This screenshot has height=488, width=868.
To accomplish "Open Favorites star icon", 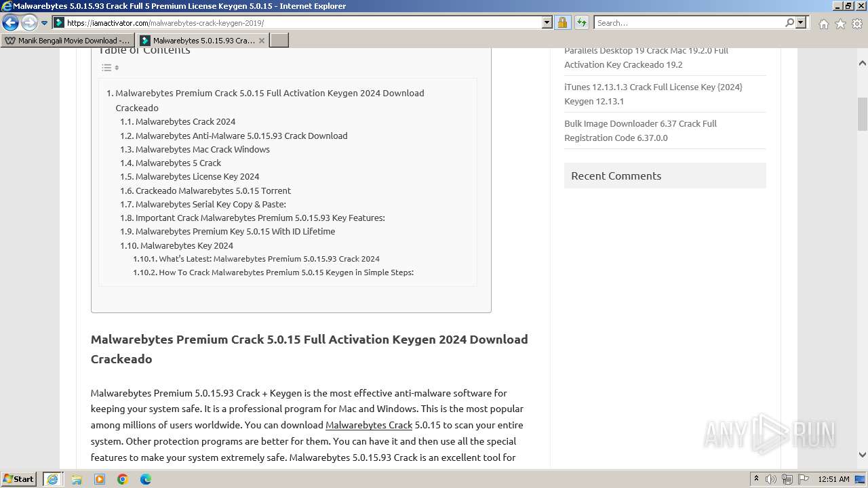I will point(840,24).
